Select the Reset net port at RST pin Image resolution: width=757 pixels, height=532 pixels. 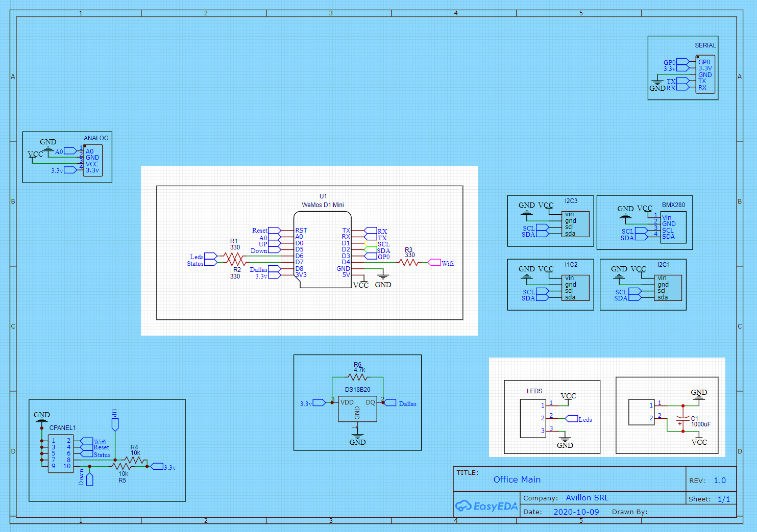coord(274,231)
